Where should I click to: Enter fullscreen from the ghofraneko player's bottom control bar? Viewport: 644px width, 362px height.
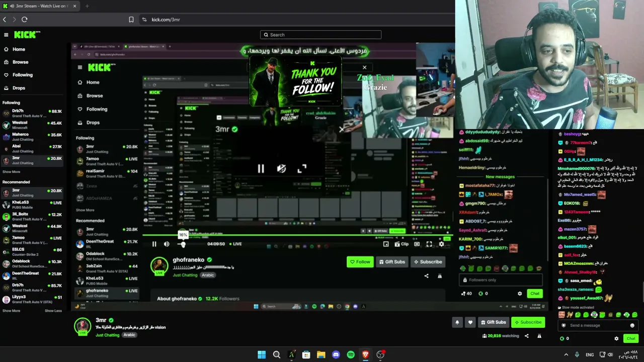point(429,244)
